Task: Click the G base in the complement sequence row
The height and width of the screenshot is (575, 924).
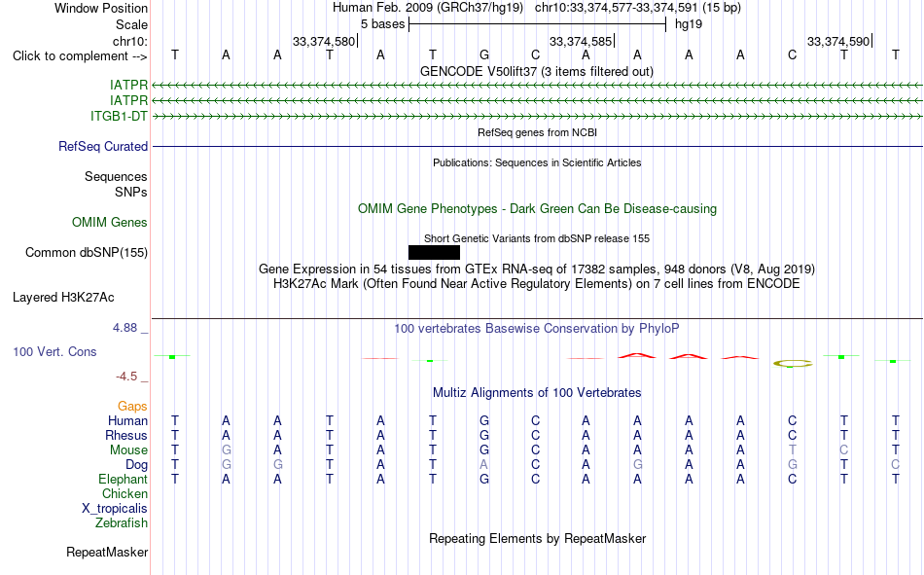Action: pyautogui.click(x=483, y=55)
